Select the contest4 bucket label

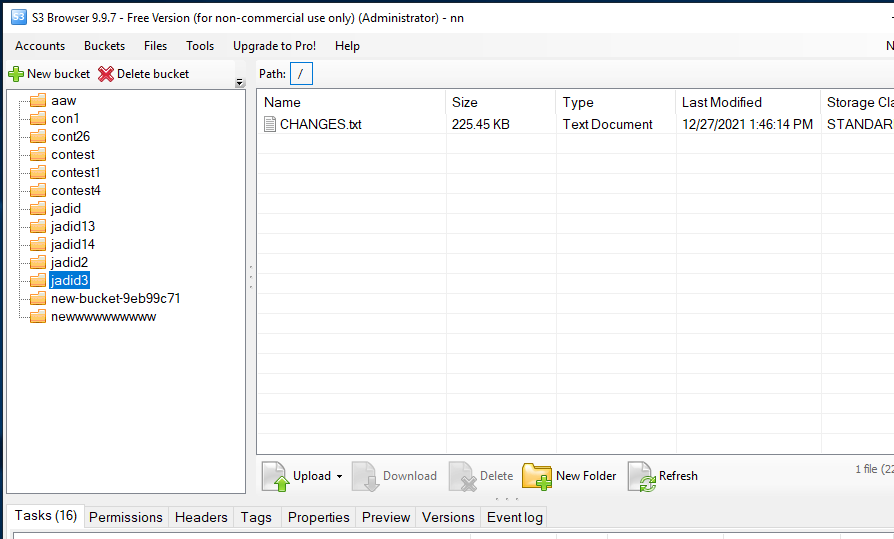coord(76,191)
